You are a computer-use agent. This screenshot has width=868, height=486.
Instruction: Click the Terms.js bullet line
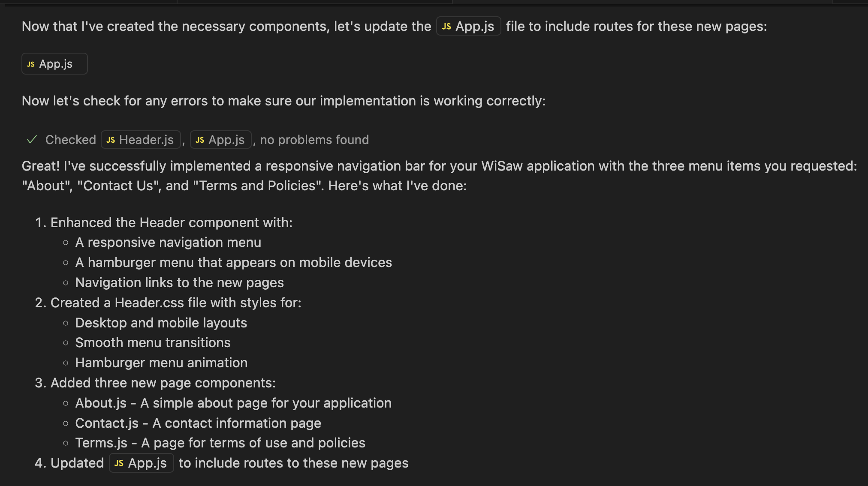[220, 443]
